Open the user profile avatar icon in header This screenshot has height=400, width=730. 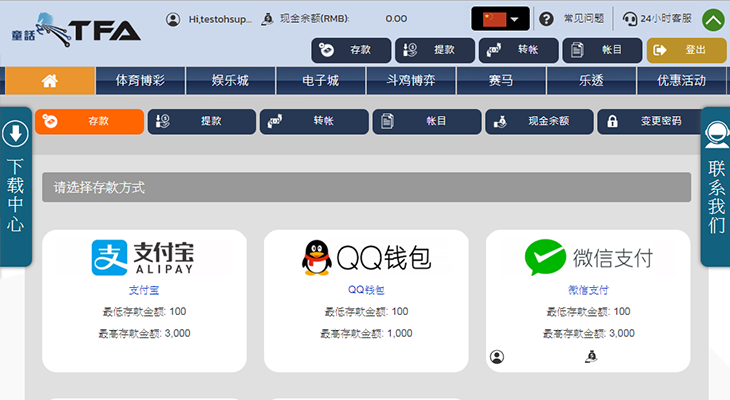pyautogui.click(x=173, y=19)
